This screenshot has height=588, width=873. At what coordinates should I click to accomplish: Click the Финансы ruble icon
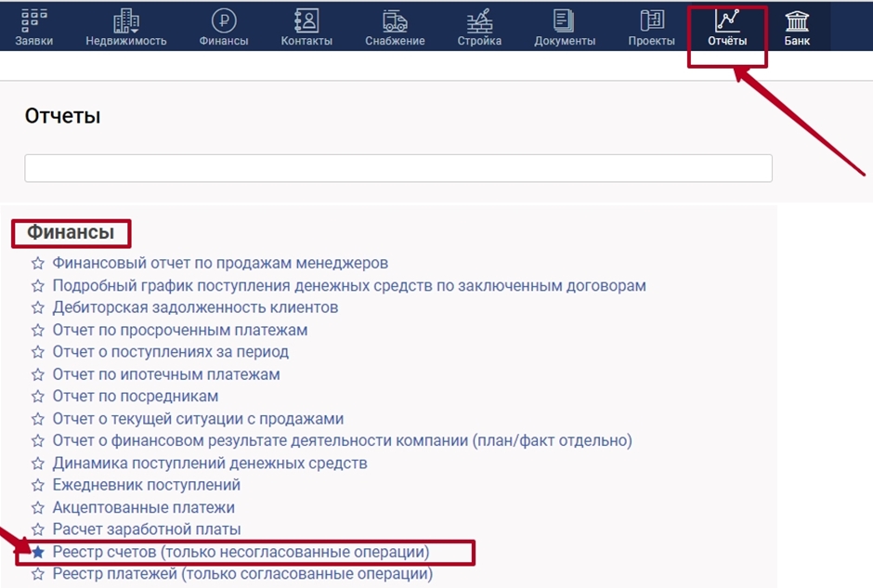click(x=223, y=20)
